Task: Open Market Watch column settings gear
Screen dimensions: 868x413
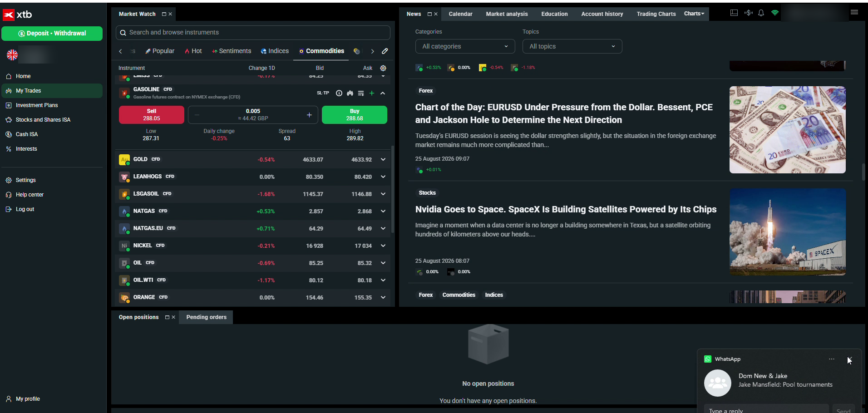Action: (x=383, y=68)
